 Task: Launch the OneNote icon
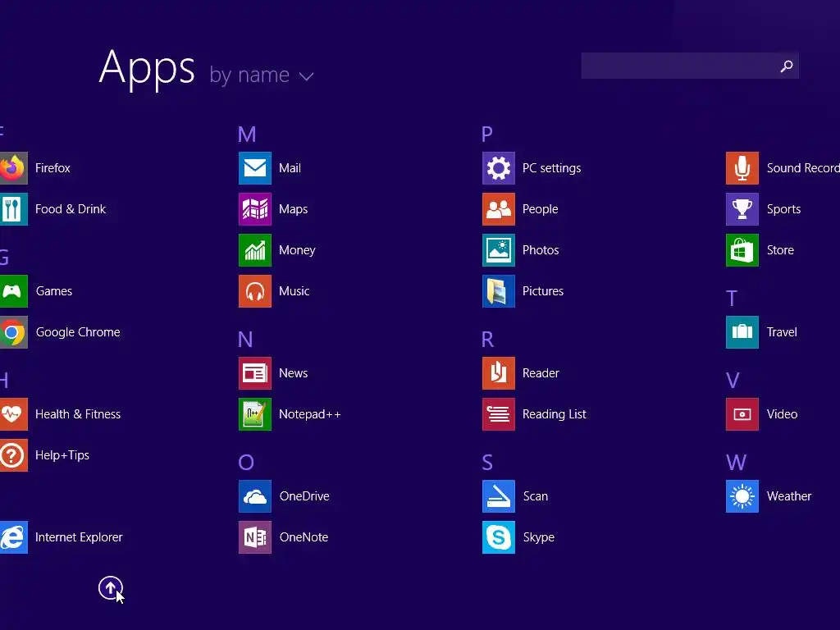[255, 537]
